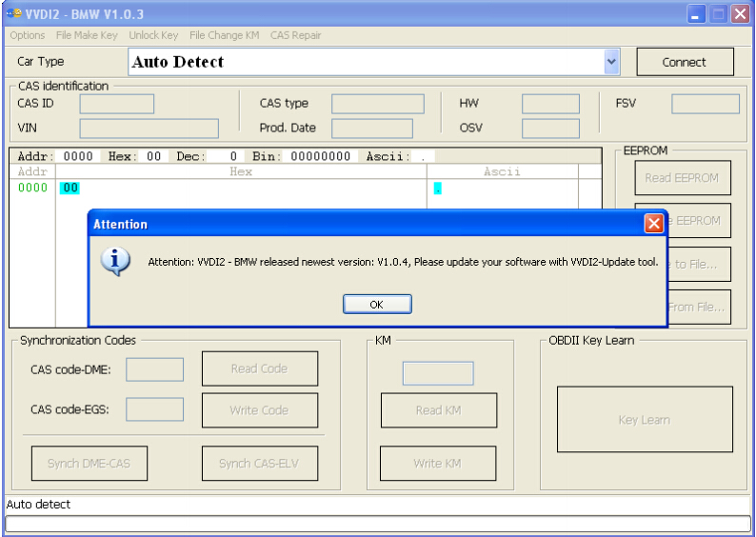Click the Prod. Date field

(x=372, y=129)
